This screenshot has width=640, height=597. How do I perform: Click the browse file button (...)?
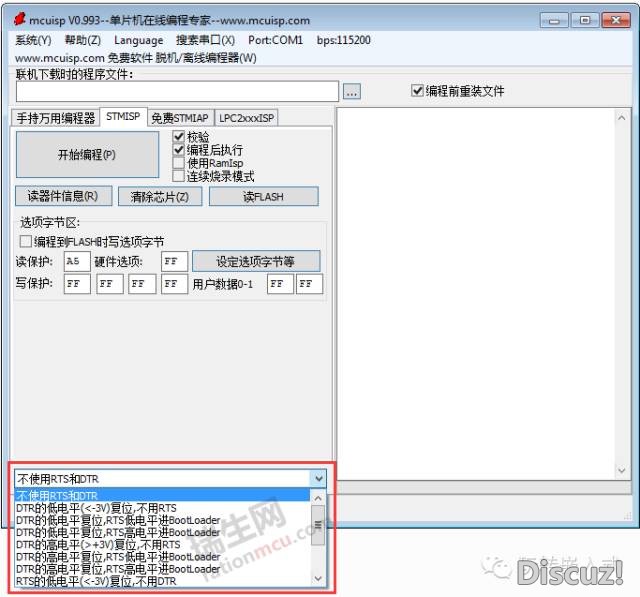click(351, 91)
